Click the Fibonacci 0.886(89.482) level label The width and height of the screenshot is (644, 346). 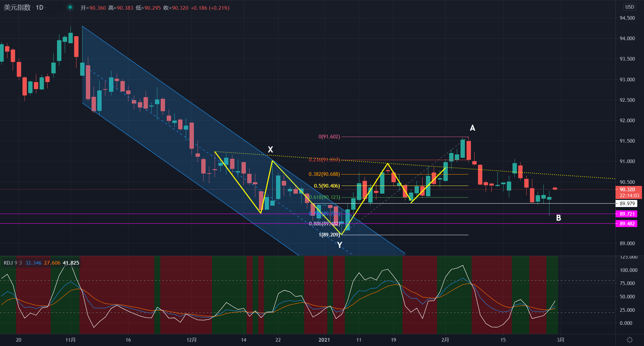(x=324, y=224)
